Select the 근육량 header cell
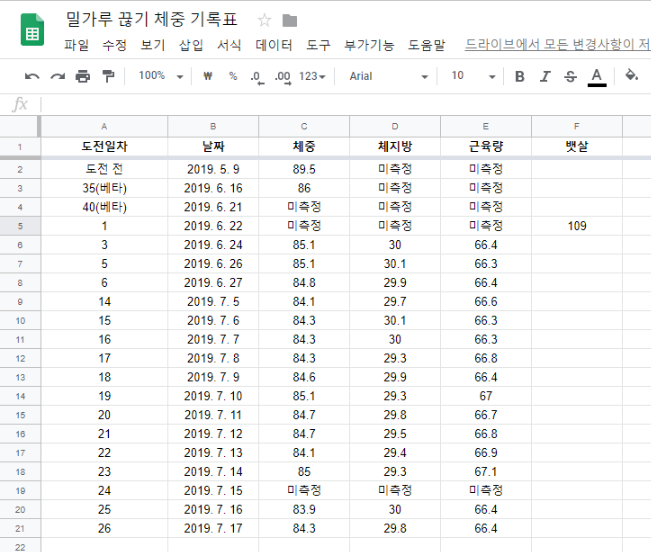 486,147
